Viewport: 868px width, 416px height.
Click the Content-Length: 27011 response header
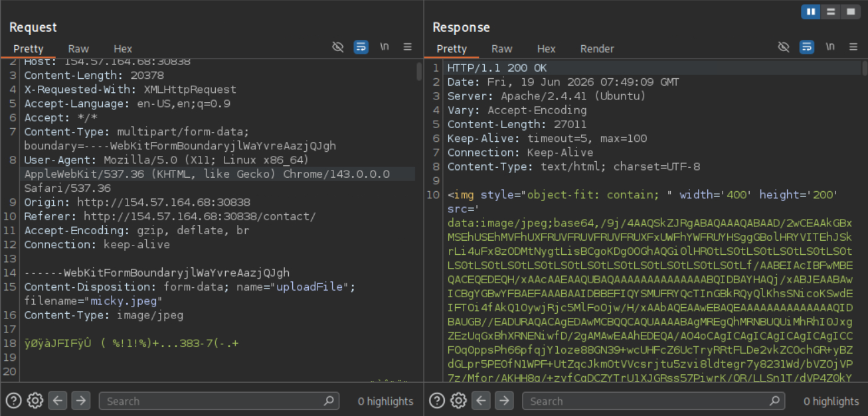[517, 124]
